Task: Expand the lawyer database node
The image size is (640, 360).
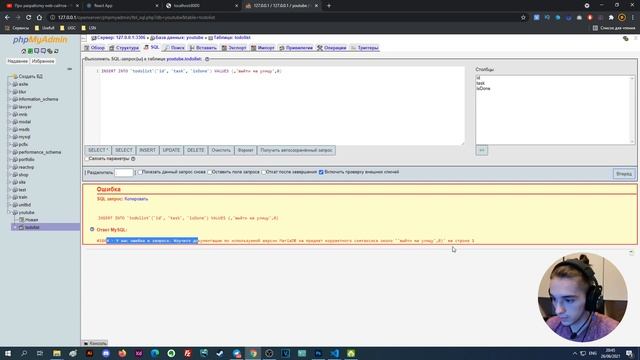Action: [10, 107]
